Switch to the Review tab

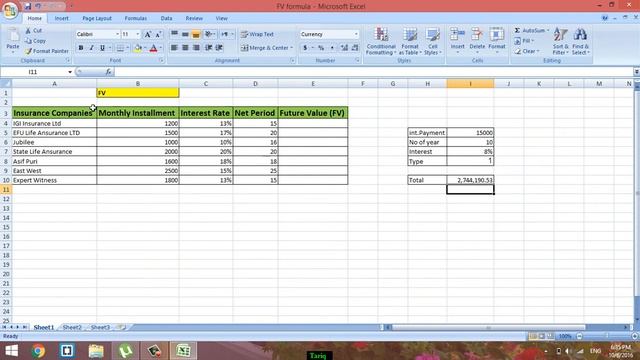pos(194,18)
